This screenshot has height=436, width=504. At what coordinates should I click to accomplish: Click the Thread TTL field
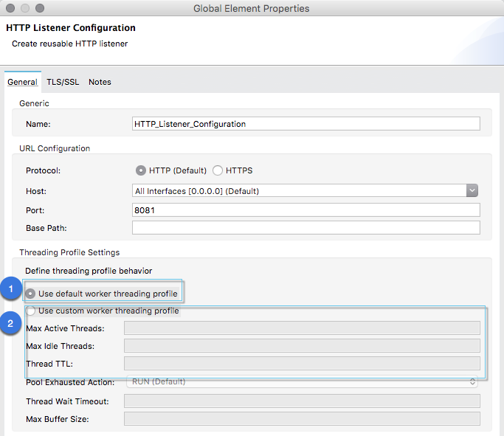pyautogui.click(x=302, y=364)
